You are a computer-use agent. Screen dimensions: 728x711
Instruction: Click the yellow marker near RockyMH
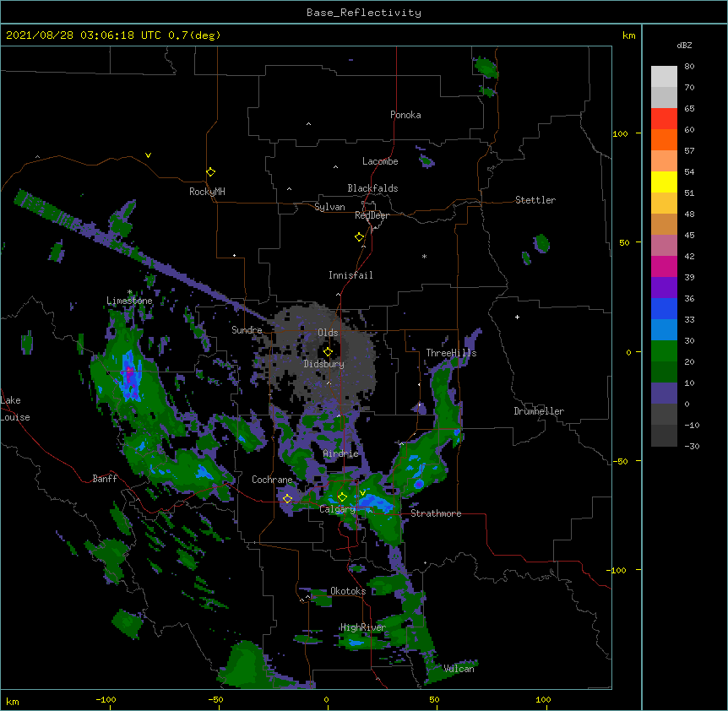(x=210, y=171)
